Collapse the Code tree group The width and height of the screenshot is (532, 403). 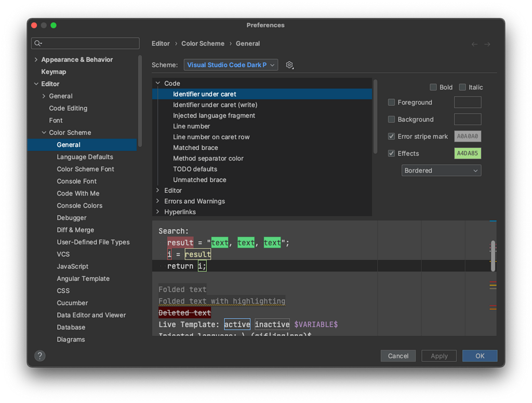[158, 83]
